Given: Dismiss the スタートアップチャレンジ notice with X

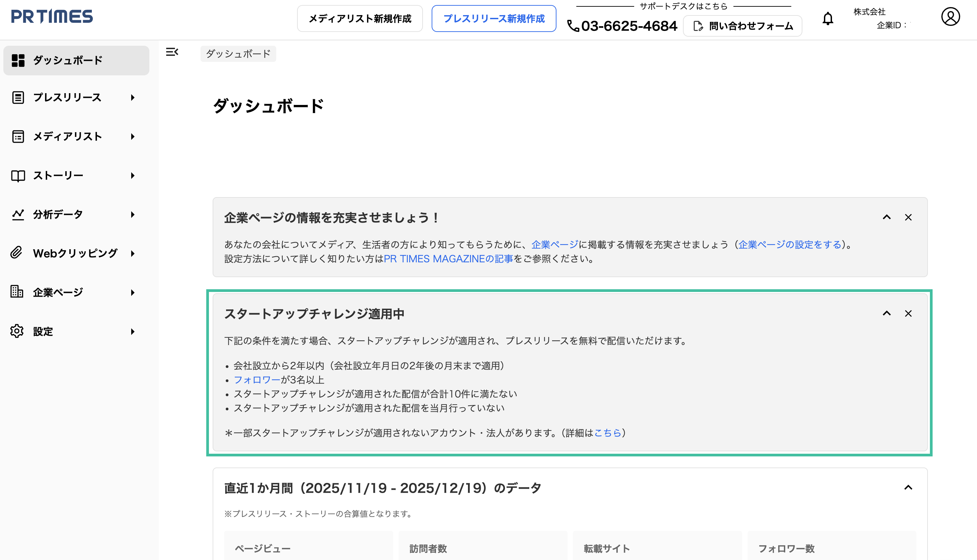Looking at the screenshot, I should (908, 313).
